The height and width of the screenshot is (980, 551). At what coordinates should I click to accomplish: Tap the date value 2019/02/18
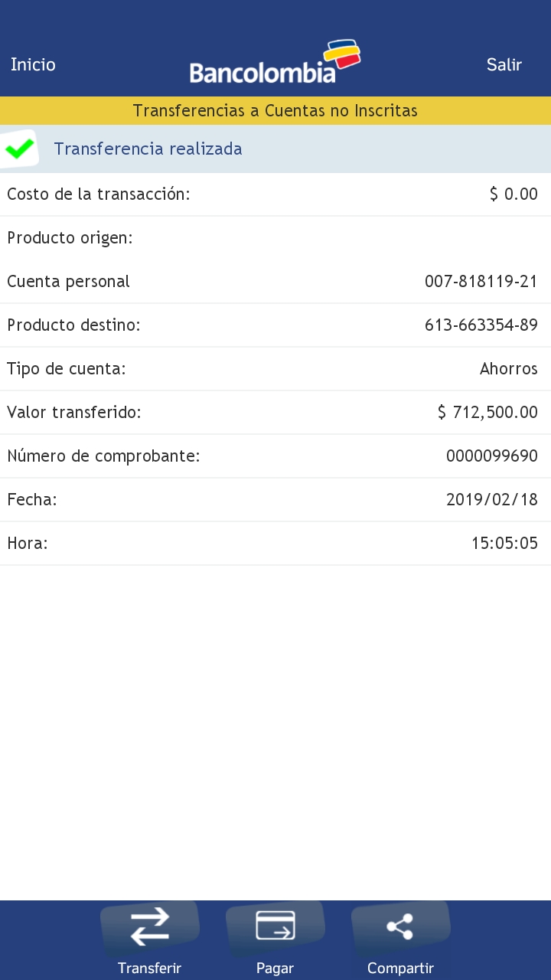pos(491,500)
